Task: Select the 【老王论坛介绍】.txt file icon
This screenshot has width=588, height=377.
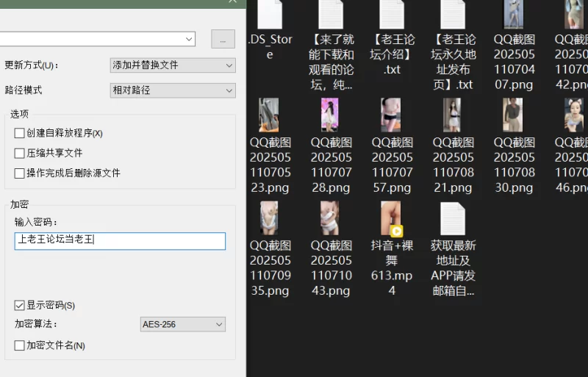Action: 392,14
